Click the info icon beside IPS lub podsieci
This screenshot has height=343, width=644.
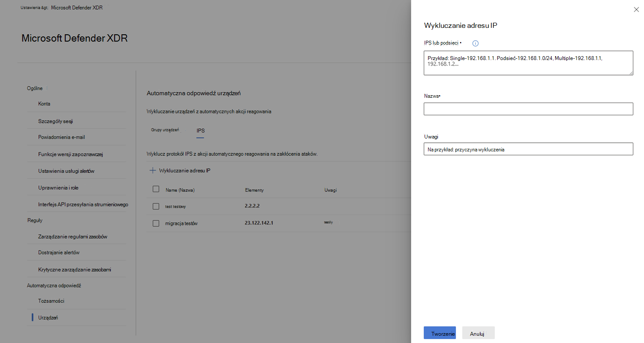475,43
